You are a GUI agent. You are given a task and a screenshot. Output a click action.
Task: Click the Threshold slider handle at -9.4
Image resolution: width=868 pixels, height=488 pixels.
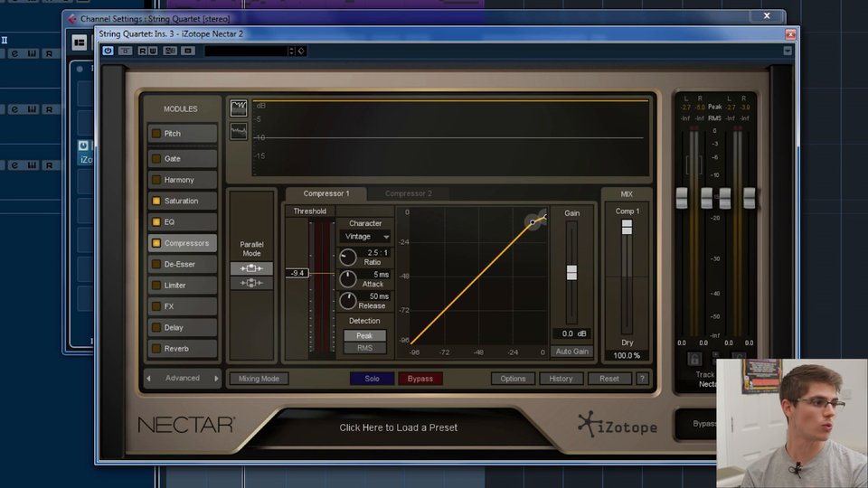coord(297,273)
